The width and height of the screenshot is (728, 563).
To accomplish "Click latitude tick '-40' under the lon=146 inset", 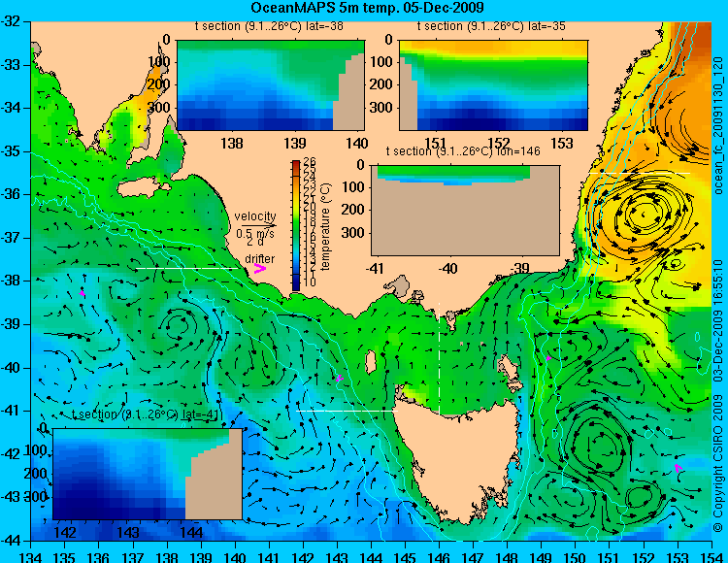I will pyautogui.click(x=448, y=268).
